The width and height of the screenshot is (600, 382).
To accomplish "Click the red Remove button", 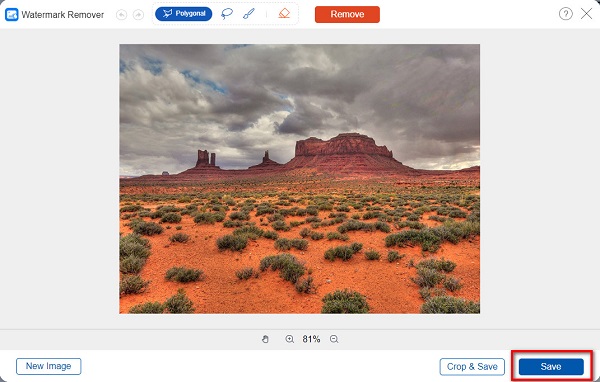I will click(347, 14).
